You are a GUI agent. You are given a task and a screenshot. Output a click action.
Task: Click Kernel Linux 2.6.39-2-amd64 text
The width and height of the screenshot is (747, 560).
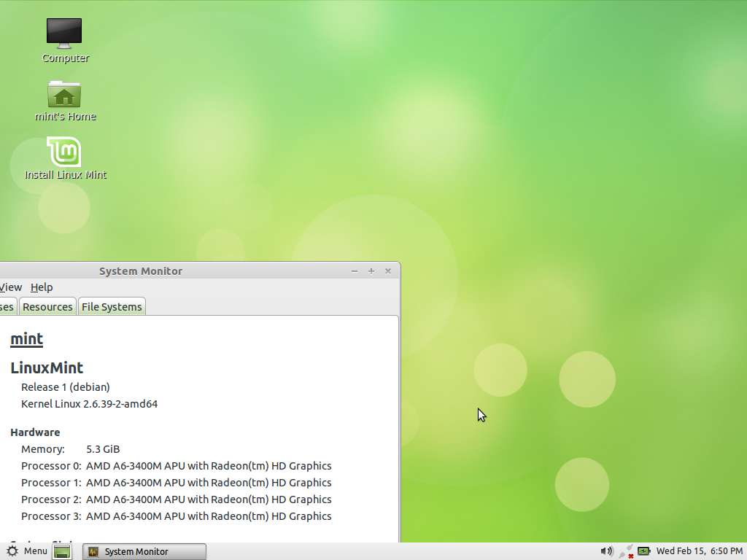89,404
